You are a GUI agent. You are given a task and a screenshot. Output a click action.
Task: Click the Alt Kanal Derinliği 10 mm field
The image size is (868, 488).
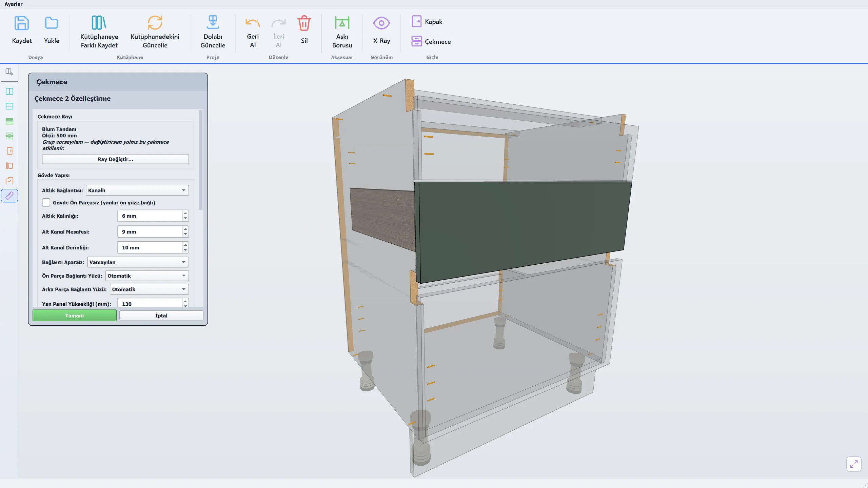150,247
